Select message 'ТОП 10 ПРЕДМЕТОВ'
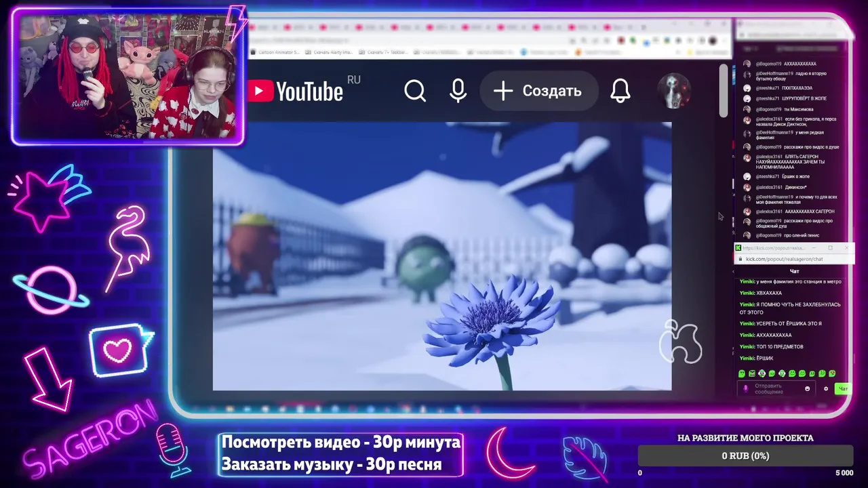Screen dimensions: 868x488 click(x=772, y=346)
